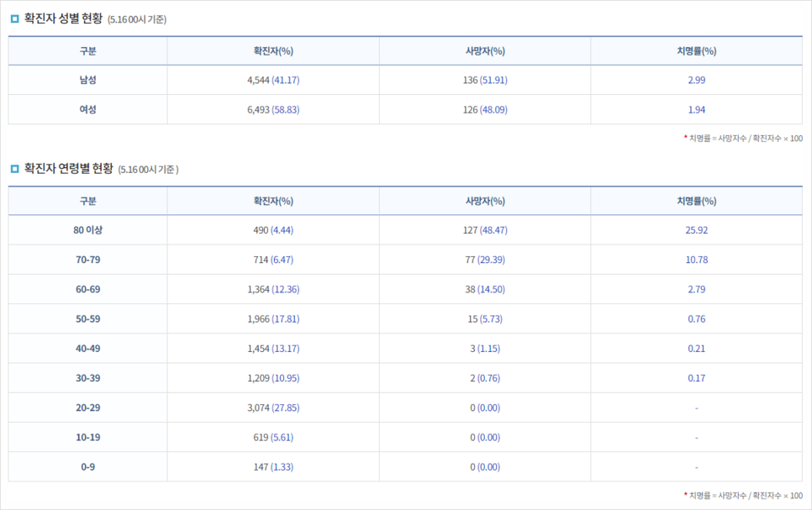The width and height of the screenshot is (812, 510).
Task: Click the fatality rate 0.17
Action: click(697, 378)
